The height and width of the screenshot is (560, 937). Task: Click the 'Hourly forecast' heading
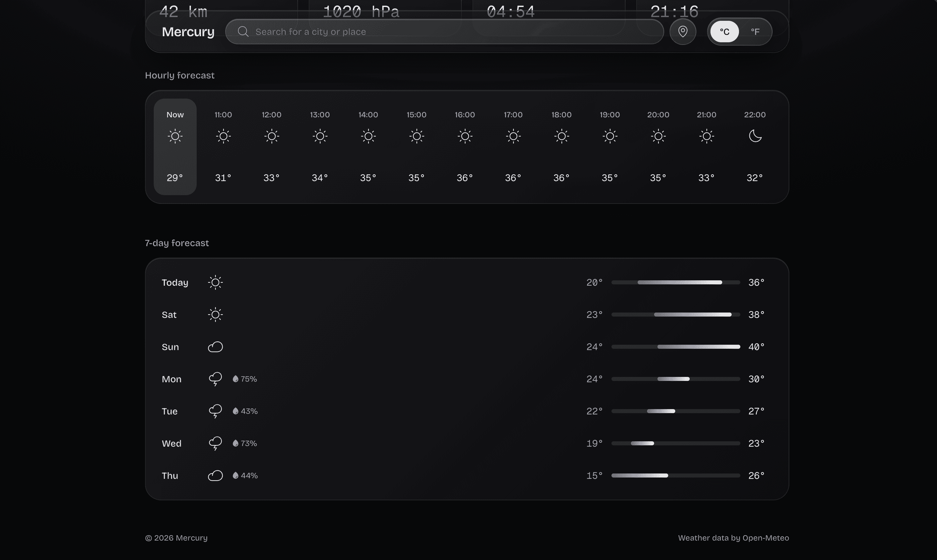tap(180, 75)
